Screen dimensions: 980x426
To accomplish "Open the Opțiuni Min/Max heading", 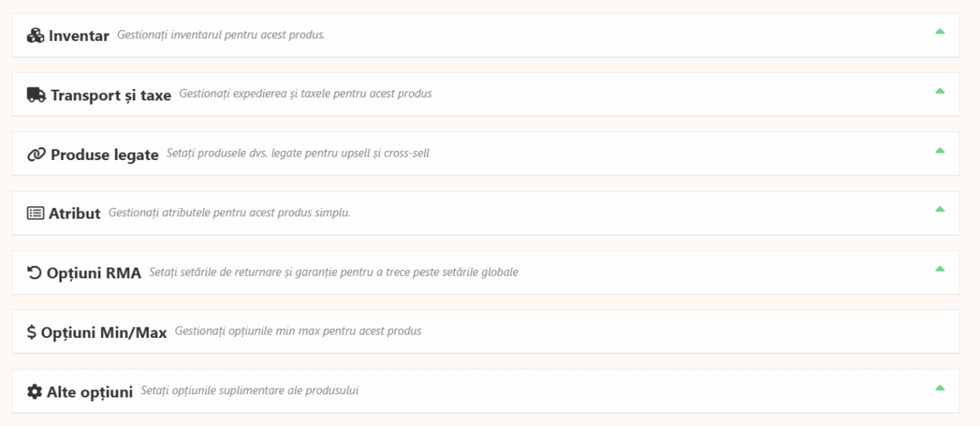I will (104, 333).
